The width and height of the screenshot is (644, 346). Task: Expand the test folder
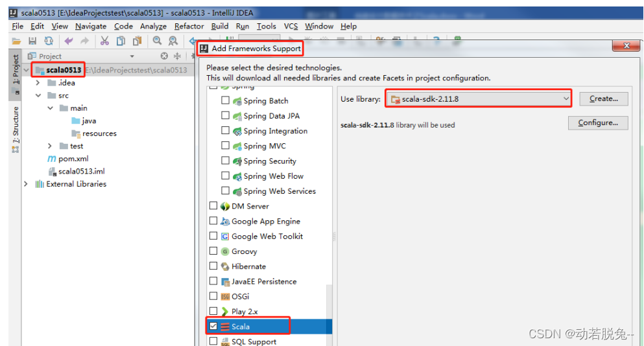pos(50,146)
